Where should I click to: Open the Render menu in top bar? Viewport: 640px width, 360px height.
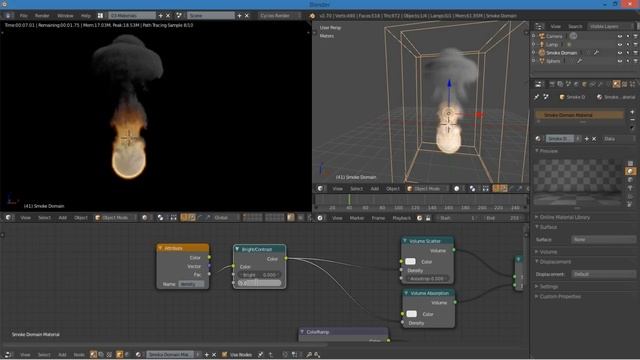pos(42,16)
